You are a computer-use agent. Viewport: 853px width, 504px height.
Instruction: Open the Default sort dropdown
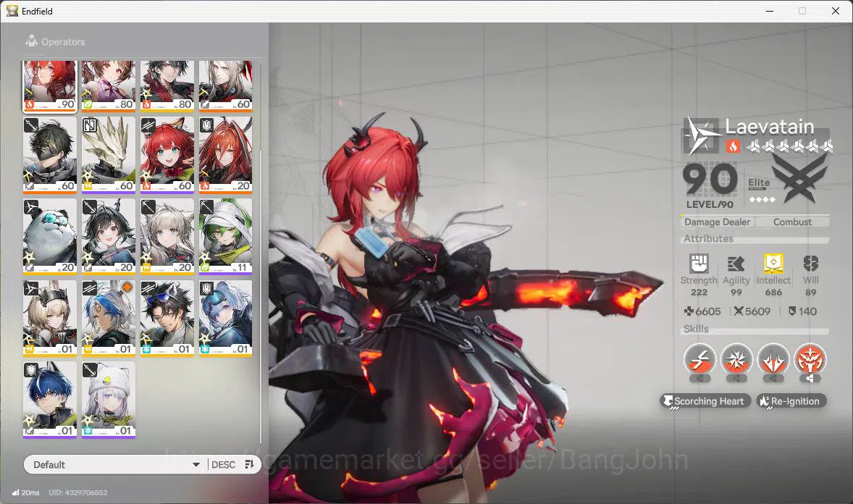point(115,464)
